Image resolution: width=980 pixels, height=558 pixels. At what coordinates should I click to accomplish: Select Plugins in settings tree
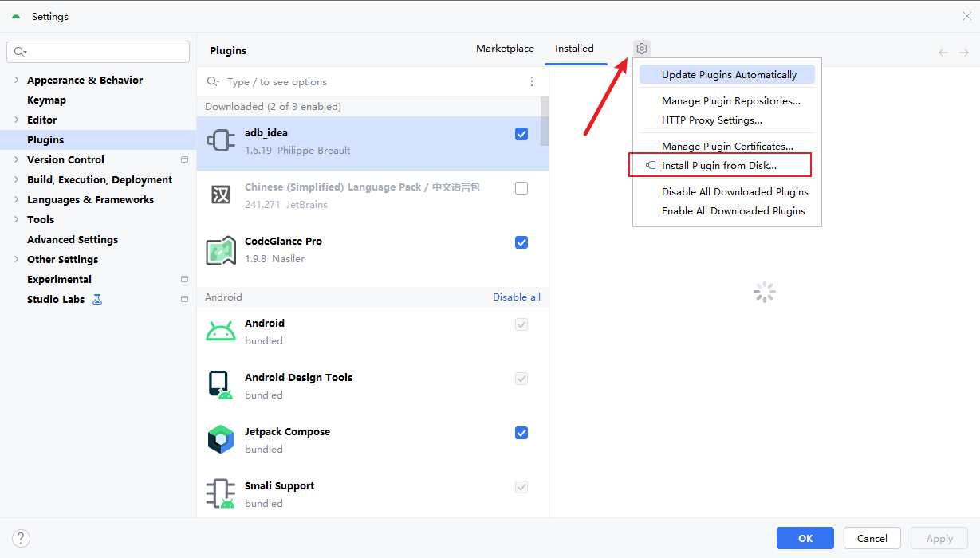(98, 139)
